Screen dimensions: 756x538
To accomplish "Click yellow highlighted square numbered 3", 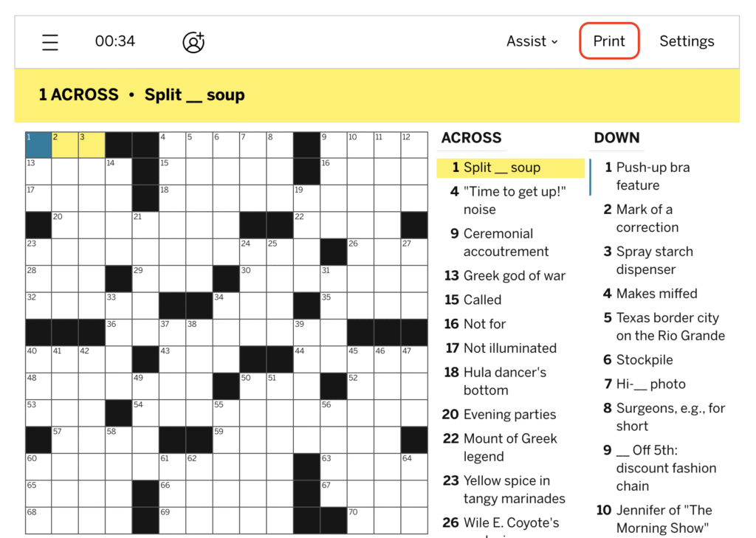I will (92, 145).
